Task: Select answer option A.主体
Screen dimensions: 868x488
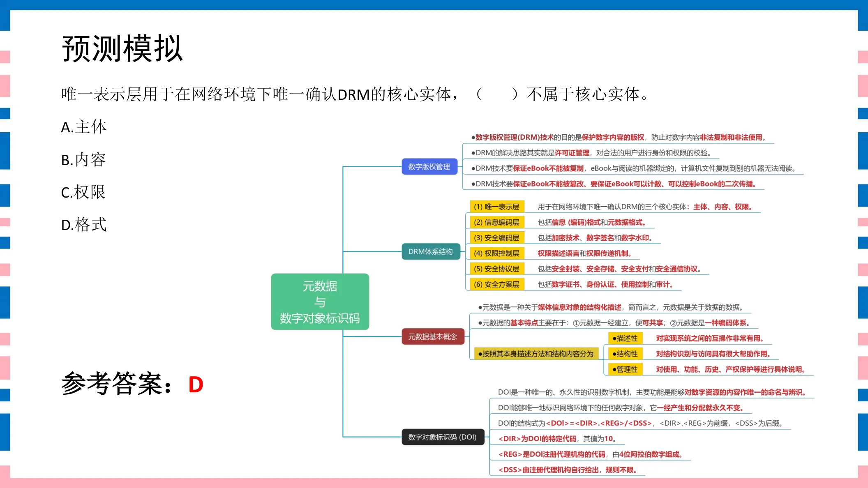Action: tap(84, 127)
